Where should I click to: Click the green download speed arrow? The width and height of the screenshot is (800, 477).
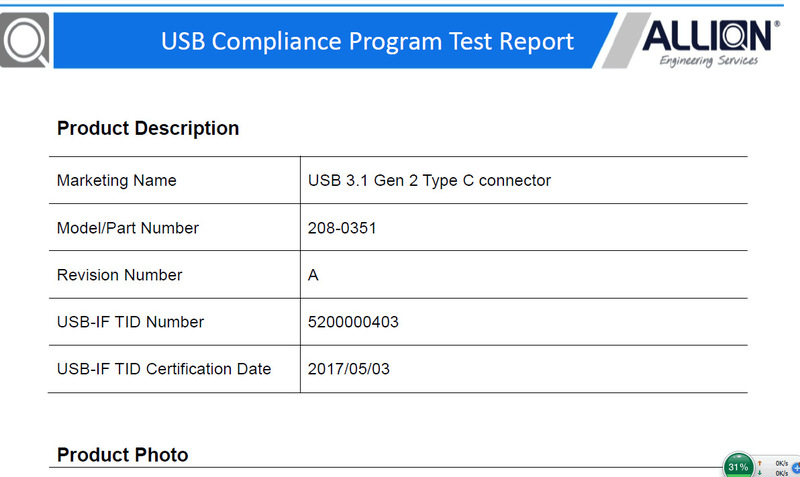pyautogui.click(x=760, y=473)
